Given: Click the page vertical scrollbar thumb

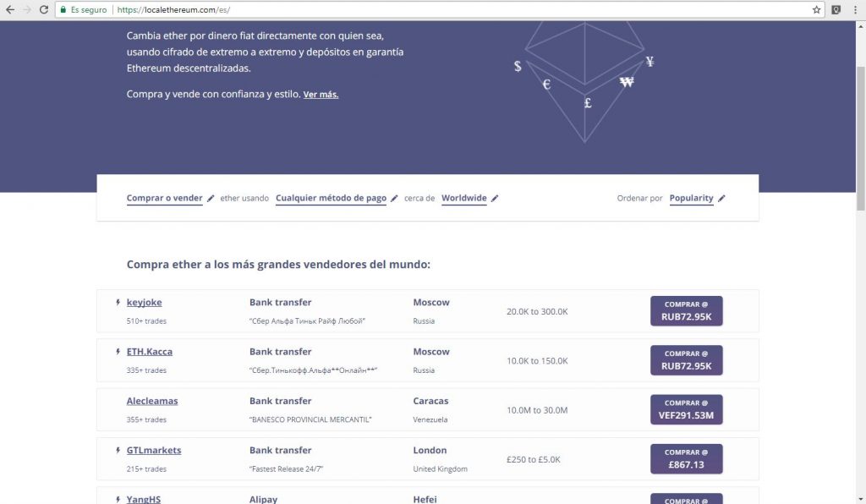Looking at the screenshot, I should (x=860, y=138).
